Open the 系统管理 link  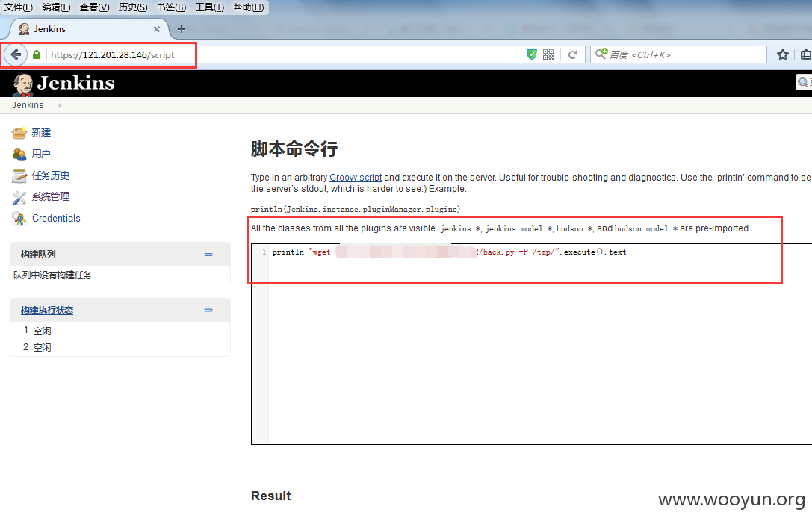pos(51,196)
